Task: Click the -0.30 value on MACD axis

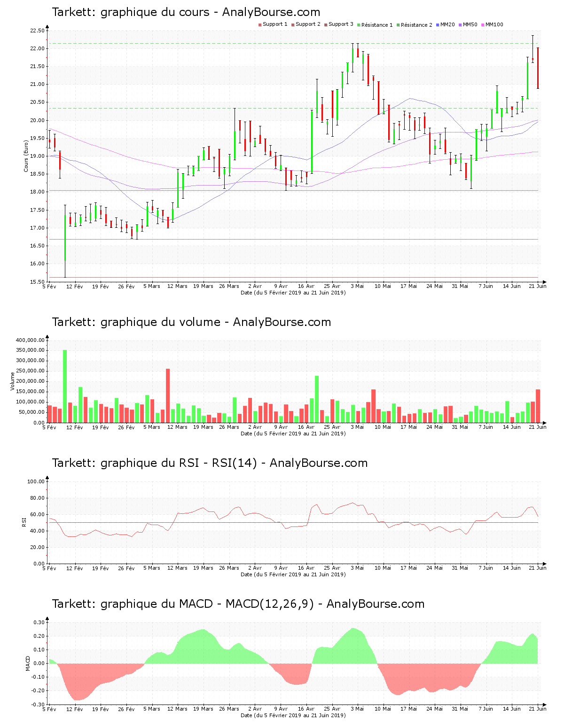Action: pos(38,705)
